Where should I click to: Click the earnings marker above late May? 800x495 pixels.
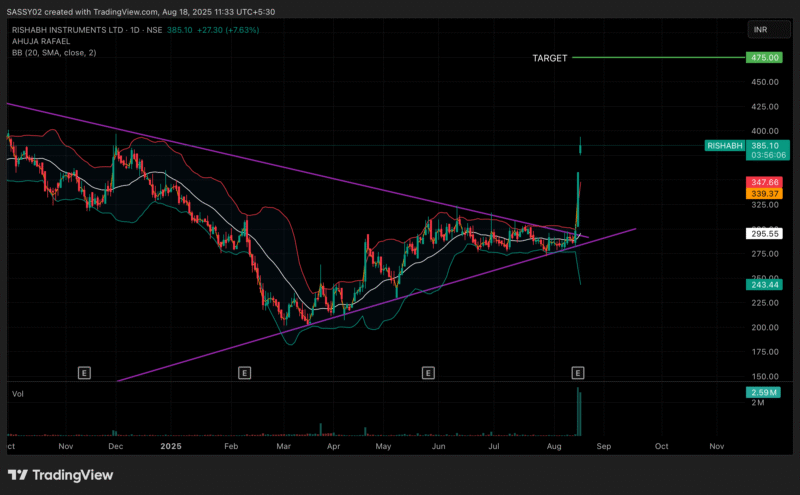[x=428, y=373]
